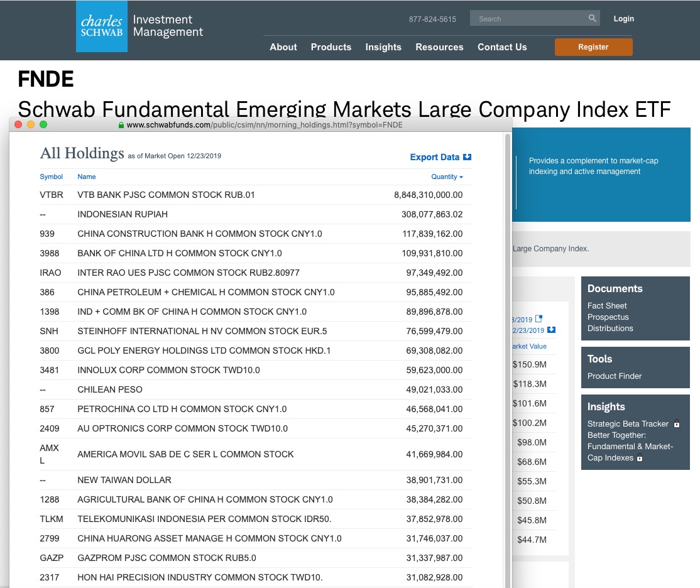The width and height of the screenshot is (700, 588).
Task: Open Strategic Beta Tracker link
Action: click(628, 423)
